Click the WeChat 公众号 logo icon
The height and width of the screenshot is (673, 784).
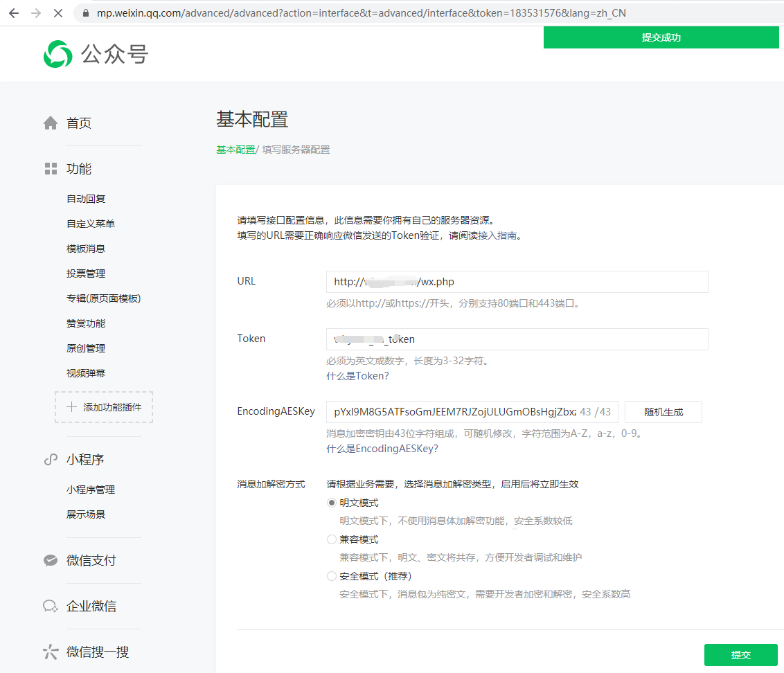point(58,54)
